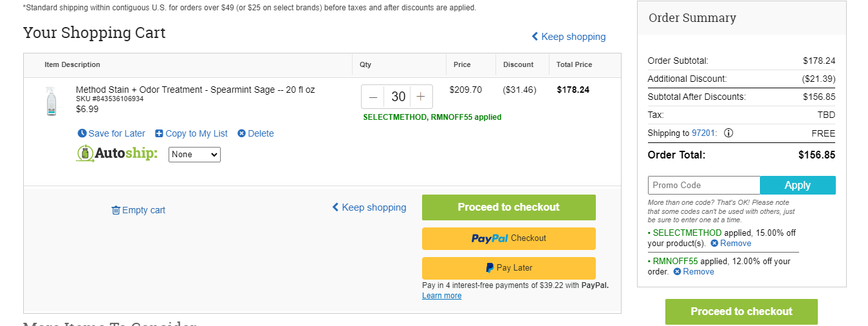
Task: Click the Promo Code input field
Action: point(704,186)
